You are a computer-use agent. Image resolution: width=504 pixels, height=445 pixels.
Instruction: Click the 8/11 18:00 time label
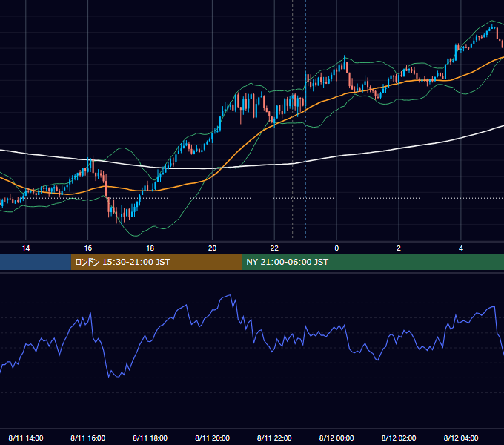tap(150, 438)
